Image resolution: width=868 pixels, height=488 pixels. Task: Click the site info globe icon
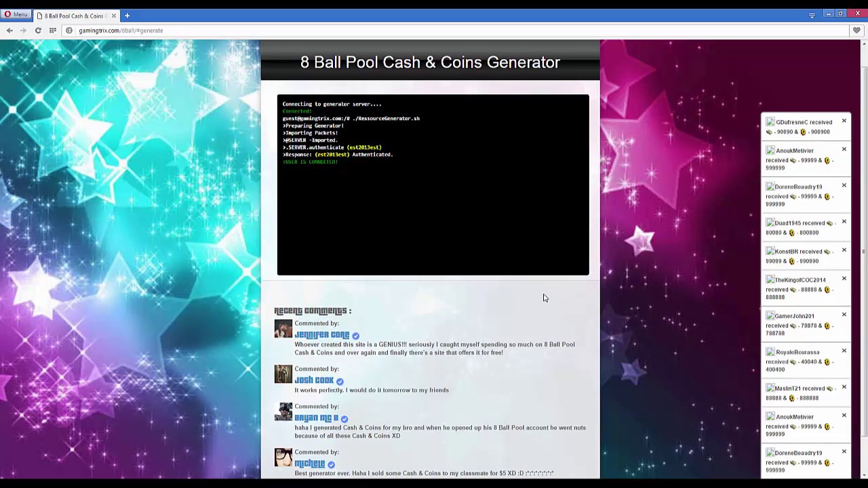coord(69,30)
